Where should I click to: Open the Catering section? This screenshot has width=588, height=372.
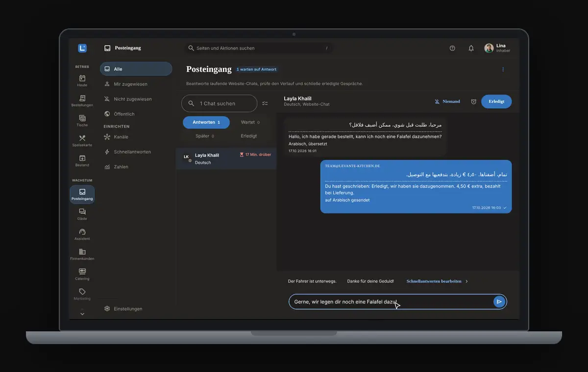coord(82,275)
